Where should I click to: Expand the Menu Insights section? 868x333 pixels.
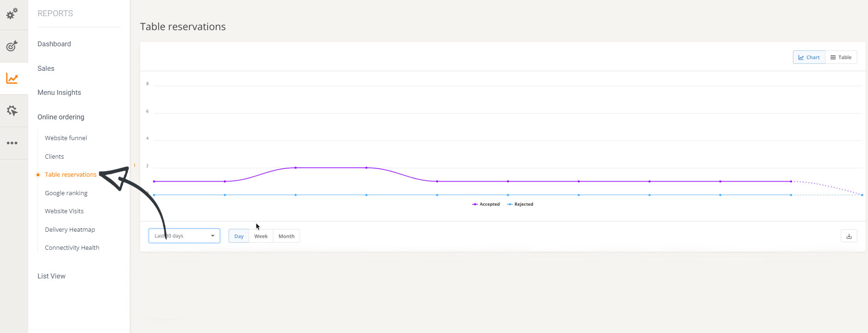click(x=59, y=92)
